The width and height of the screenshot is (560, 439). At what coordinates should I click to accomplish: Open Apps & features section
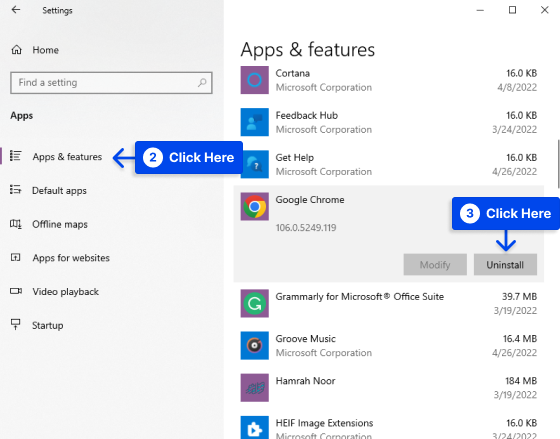[56, 157]
